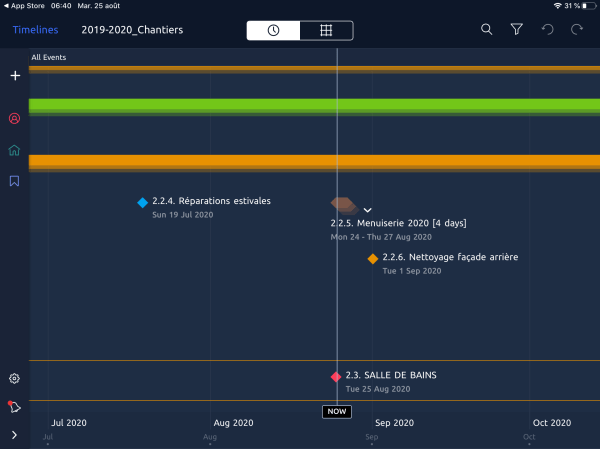Switch to grid spreadsheet view

click(326, 30)
